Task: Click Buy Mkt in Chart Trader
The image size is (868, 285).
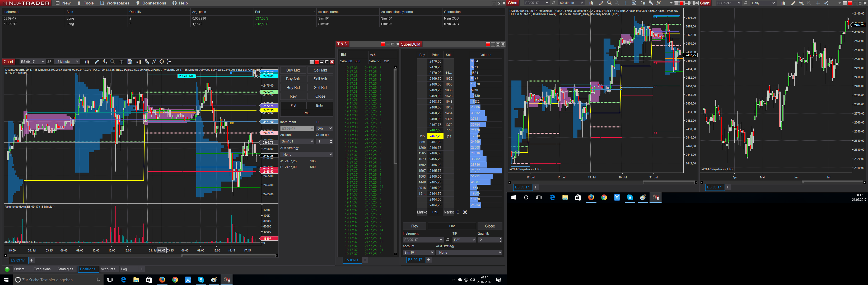Action: (293, 70)
